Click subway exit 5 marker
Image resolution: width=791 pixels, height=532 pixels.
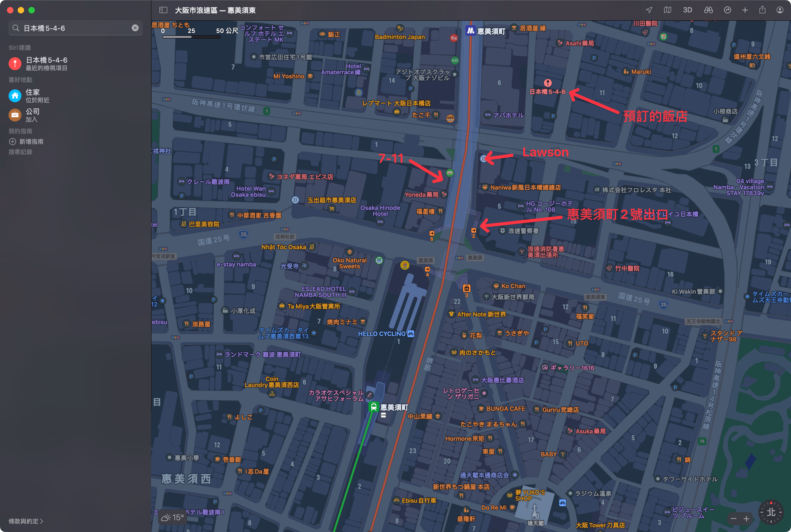click(432, 233)
